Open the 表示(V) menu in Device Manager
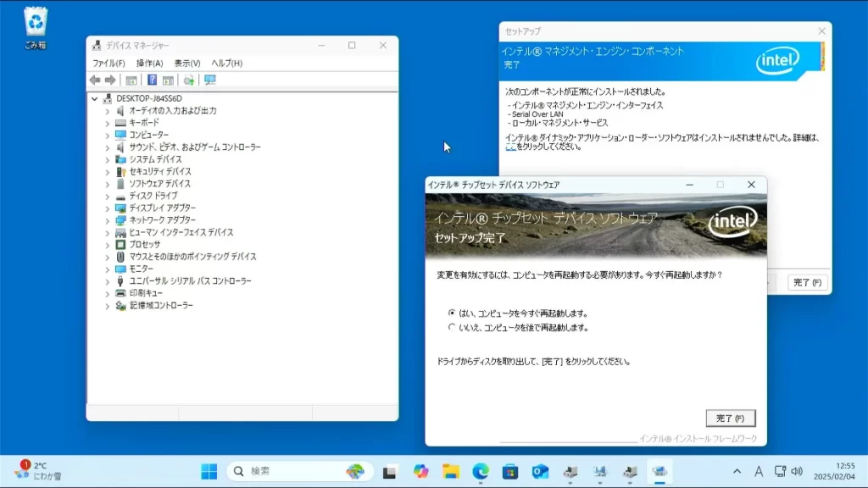 (x=187, y=63)
